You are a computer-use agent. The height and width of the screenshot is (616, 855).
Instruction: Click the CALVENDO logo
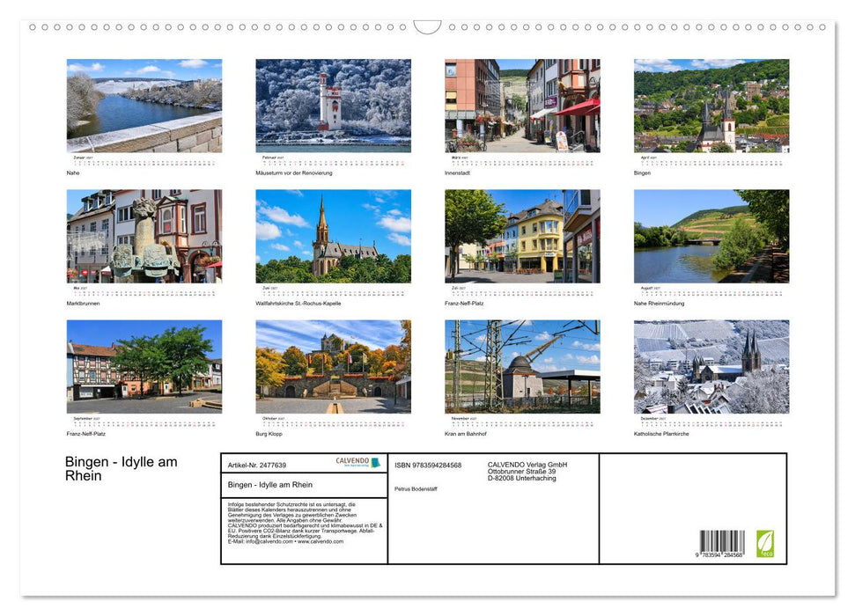357,462
